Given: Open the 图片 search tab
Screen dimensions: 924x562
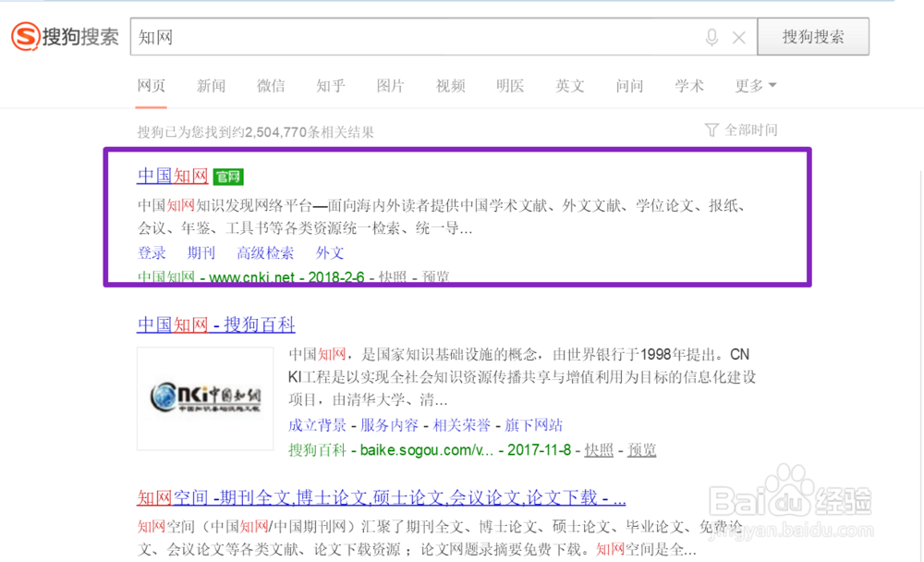Looking at the screenshot, I should 390,86.
